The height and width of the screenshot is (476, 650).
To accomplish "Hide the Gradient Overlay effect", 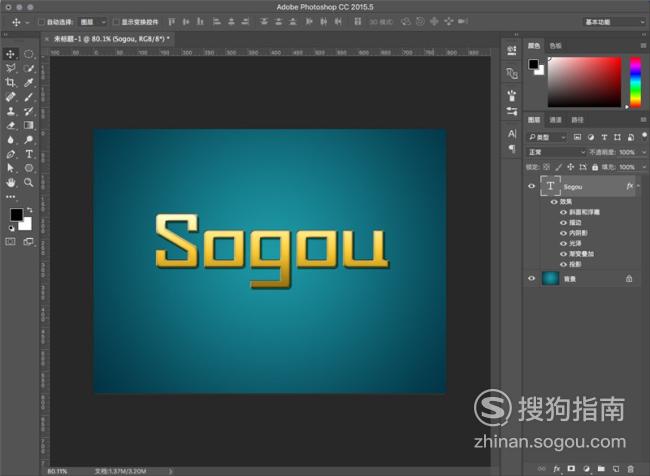I will point(563,254).
